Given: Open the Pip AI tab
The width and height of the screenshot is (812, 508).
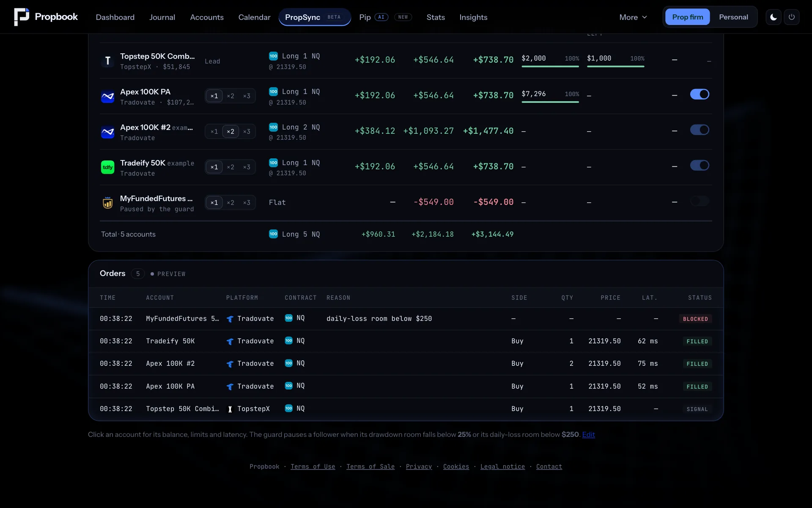Looking at the screenshot, I should coord(385,17).
